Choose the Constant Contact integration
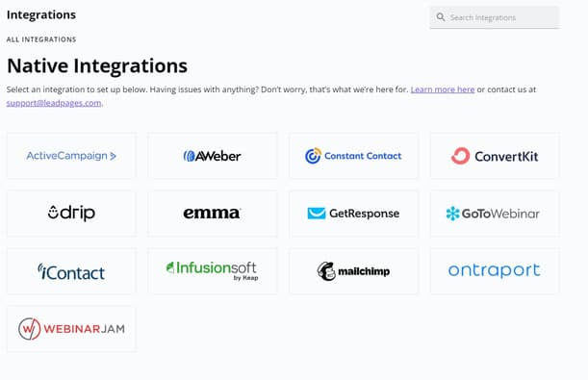 [x=353, y=156]
